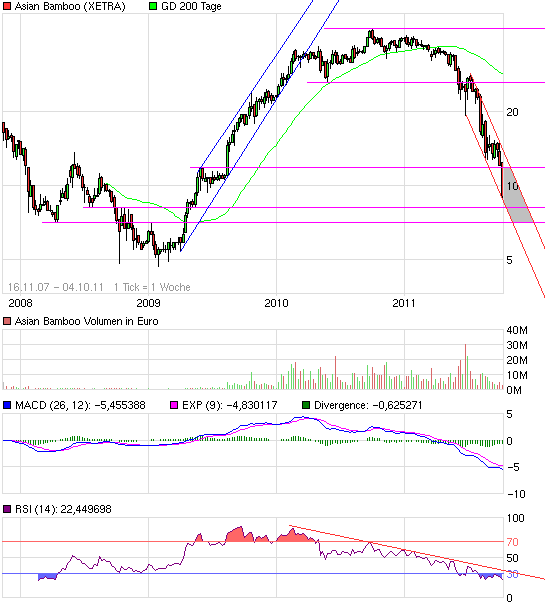This screenshot has height=606, width=545.
Task: Click the red Asian Bamboo legend swatch
Action: coord(7,6)
